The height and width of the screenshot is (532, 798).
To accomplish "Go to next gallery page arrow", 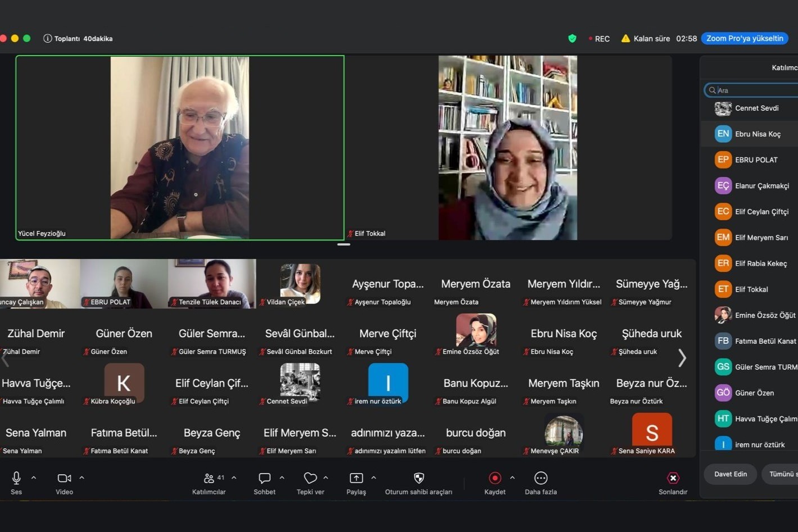I will coord(682,358).
